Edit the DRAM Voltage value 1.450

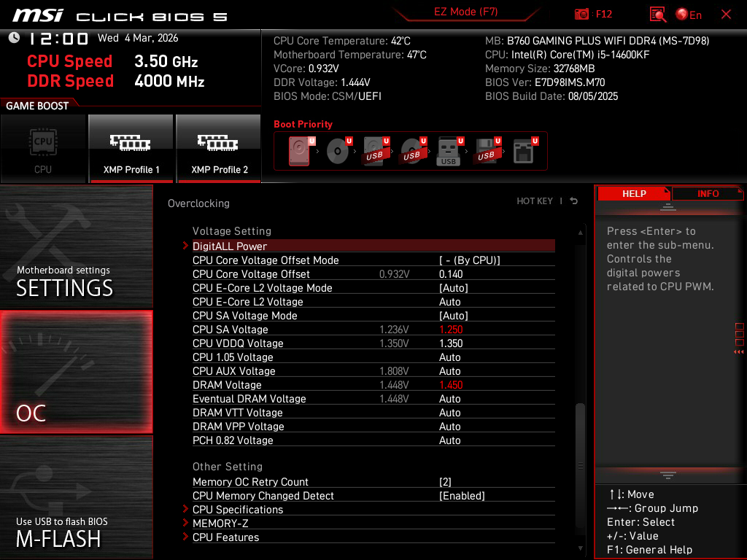tap(451, 385)
